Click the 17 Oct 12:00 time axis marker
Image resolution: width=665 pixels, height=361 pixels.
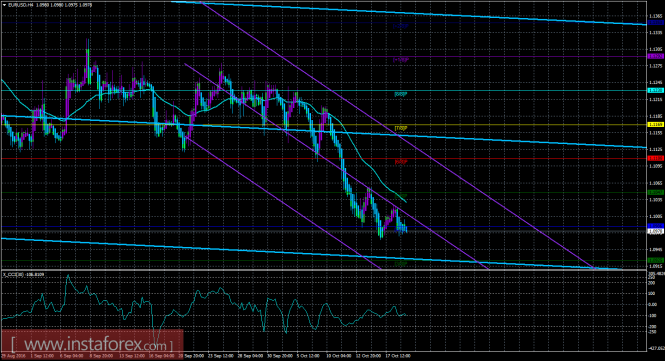[x=398, y=356]
